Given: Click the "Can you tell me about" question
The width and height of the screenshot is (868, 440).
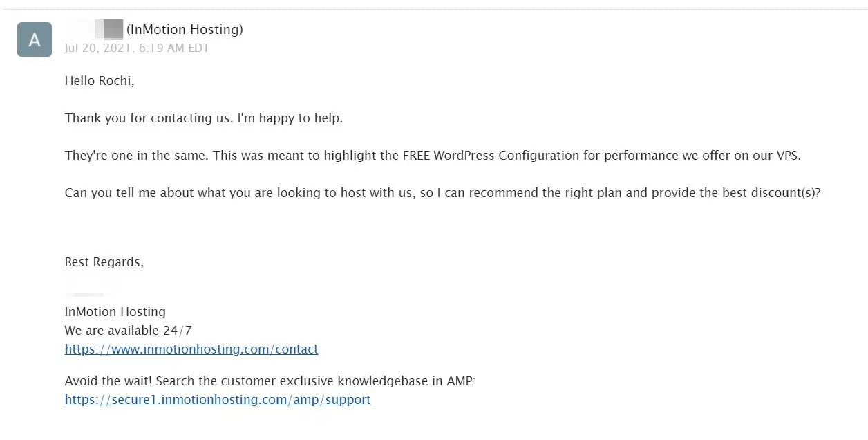Looking at the screenshot, I should [x=129, y=193].
